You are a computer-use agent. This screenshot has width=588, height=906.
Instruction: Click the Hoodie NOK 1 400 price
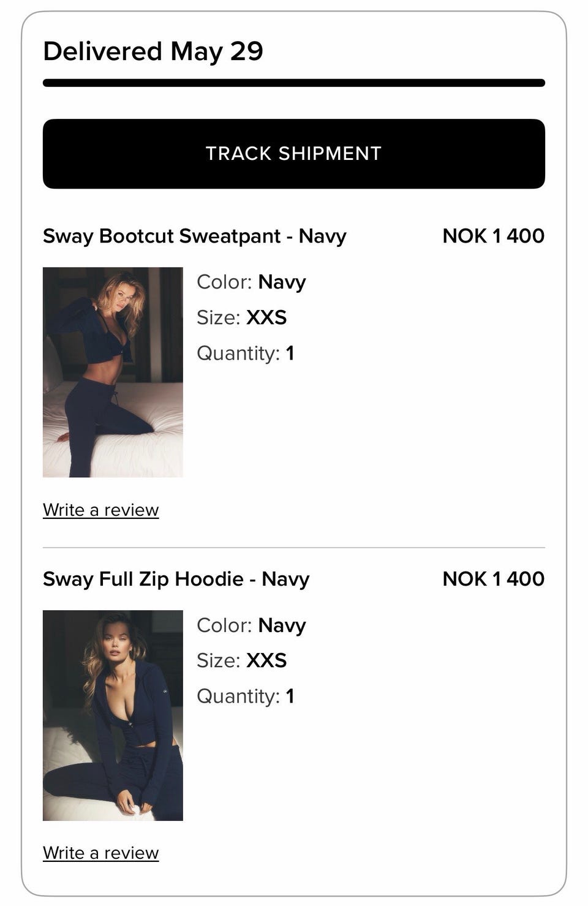pyautogui.click(x=494, y=579)
